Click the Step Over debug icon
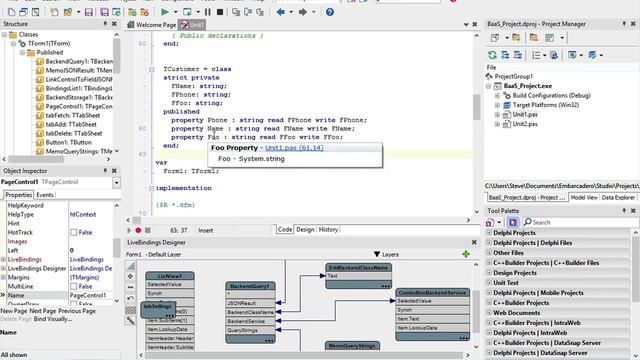Image resolution: width=640 pixels, height=360 pixels. (248, 12)
